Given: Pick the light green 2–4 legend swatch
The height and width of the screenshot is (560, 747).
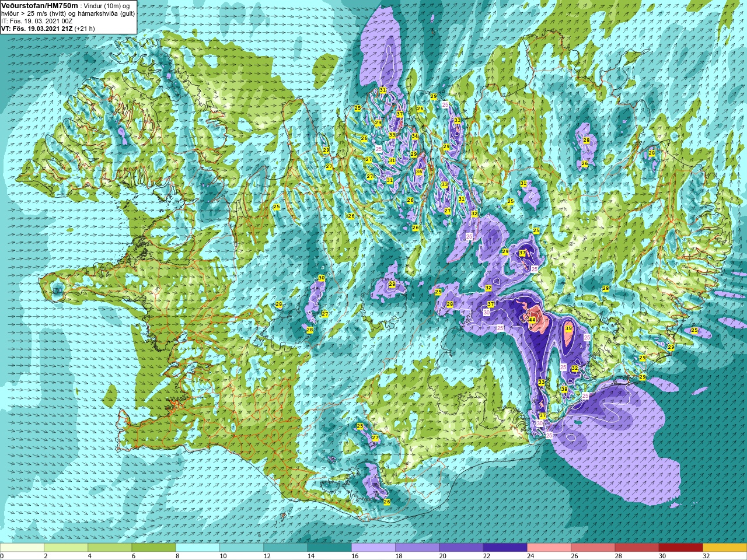Looking at the screenshot, I should point(66,548).
